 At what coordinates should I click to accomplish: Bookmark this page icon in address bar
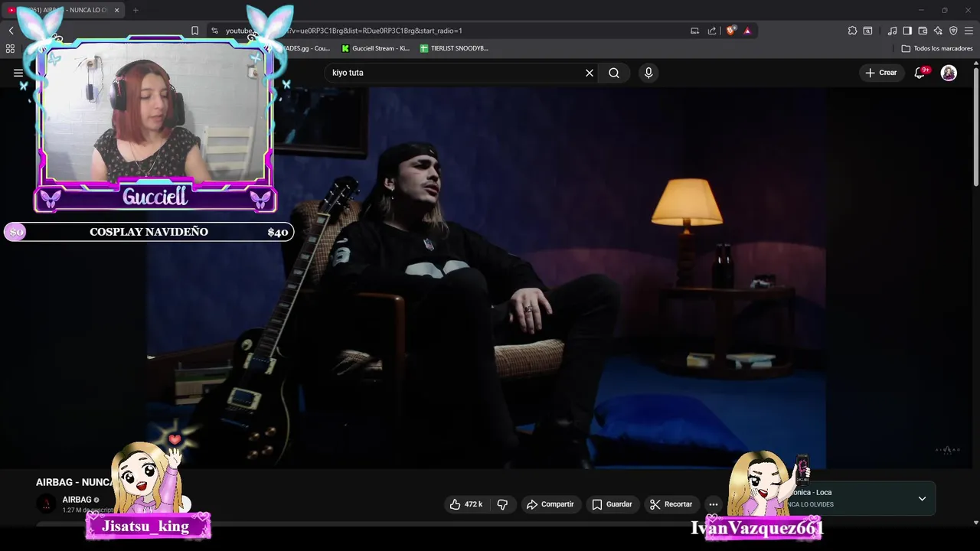194,31
